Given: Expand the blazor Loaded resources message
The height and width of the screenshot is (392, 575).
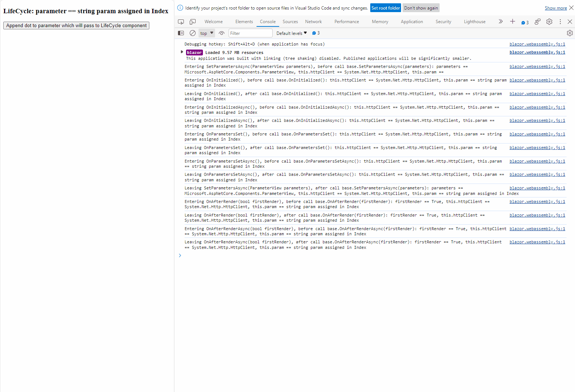Looking at the screenshot, I should coord(182,52).
